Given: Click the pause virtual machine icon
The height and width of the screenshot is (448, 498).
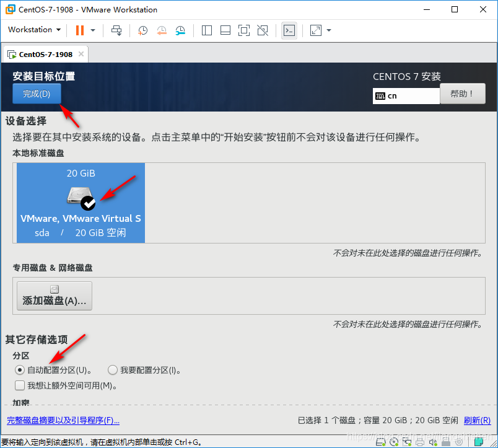Looking at the screenshot, I should [80, 30].
